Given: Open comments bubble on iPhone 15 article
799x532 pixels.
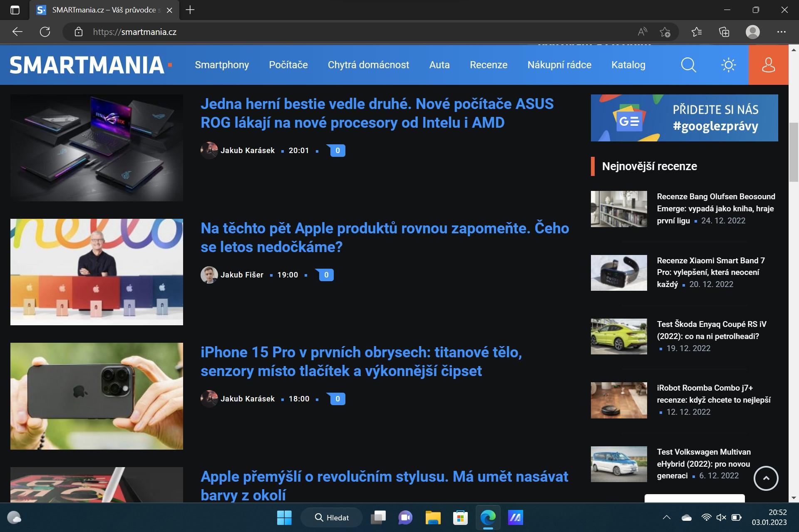Looking at the screenshot, I should [x=337, y=399].
